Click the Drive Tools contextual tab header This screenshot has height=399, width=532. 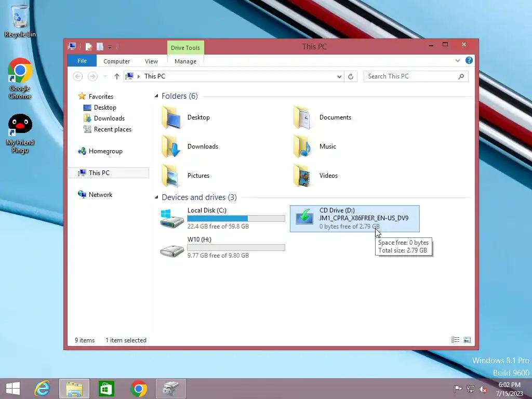click(x=185, y=47)
